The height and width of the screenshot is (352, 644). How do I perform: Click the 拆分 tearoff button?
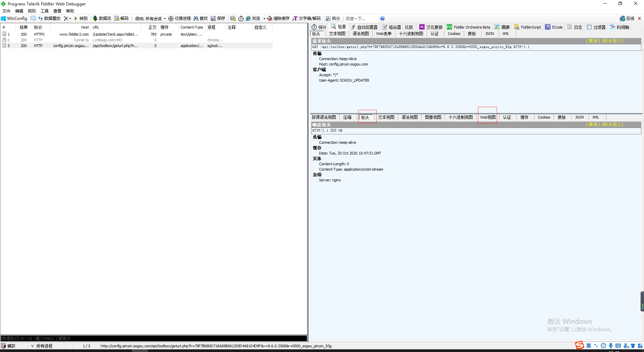coord(333,18)
